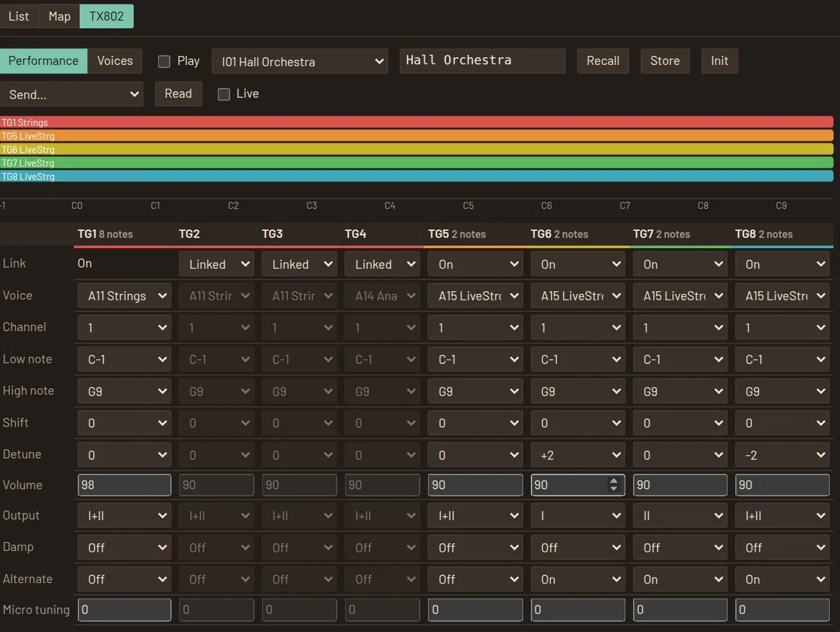
Task: Enable the Play checkbox
Action: tap(164, 61)
